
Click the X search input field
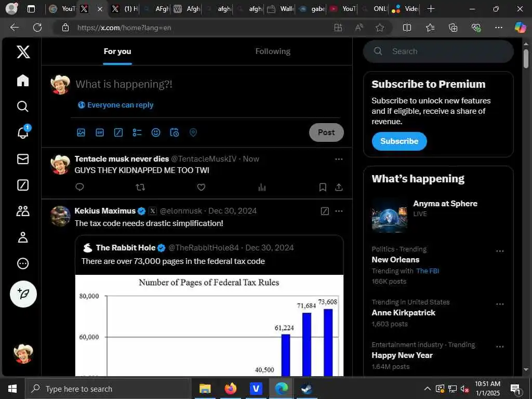pyautogui.click(x=438, y=51)
